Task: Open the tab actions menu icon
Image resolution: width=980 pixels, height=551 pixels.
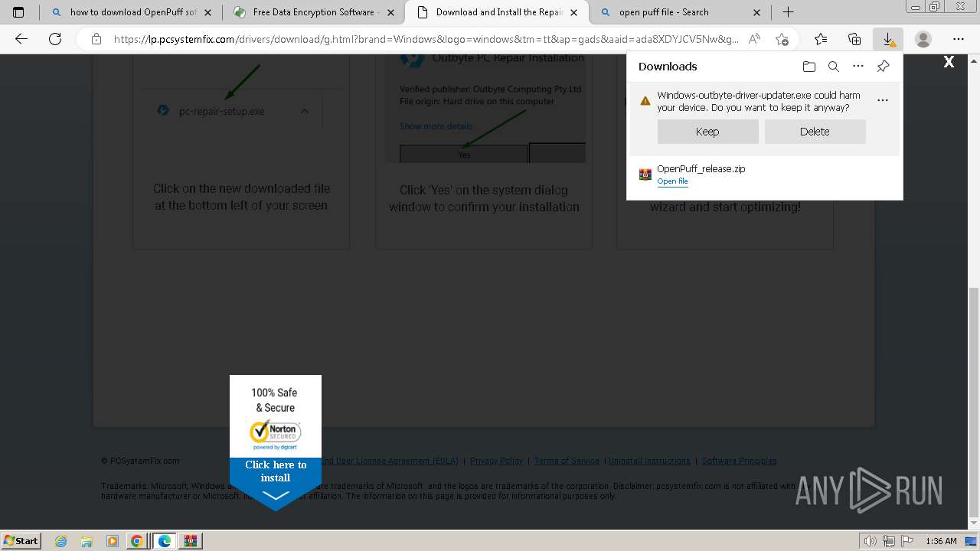Action: tap(18, 12)
